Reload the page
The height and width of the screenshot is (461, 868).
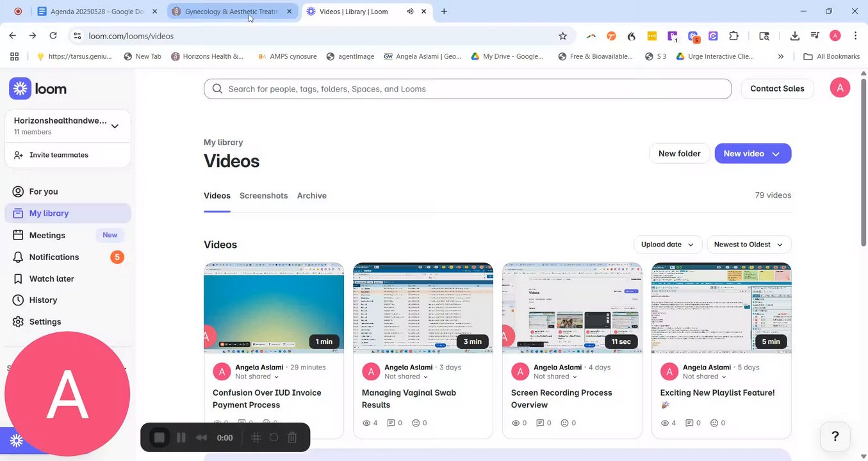[x=53, y=36]
